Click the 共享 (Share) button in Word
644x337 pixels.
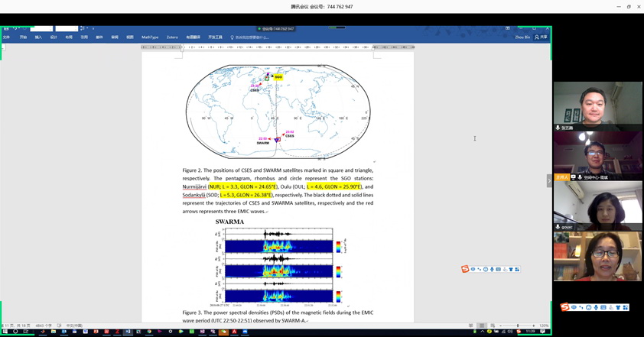[x=541, y=37]
